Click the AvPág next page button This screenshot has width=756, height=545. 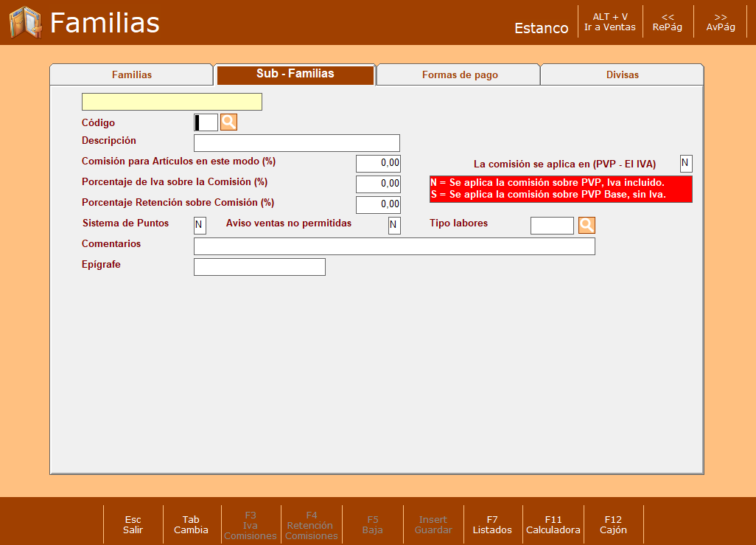coord(721,22)
